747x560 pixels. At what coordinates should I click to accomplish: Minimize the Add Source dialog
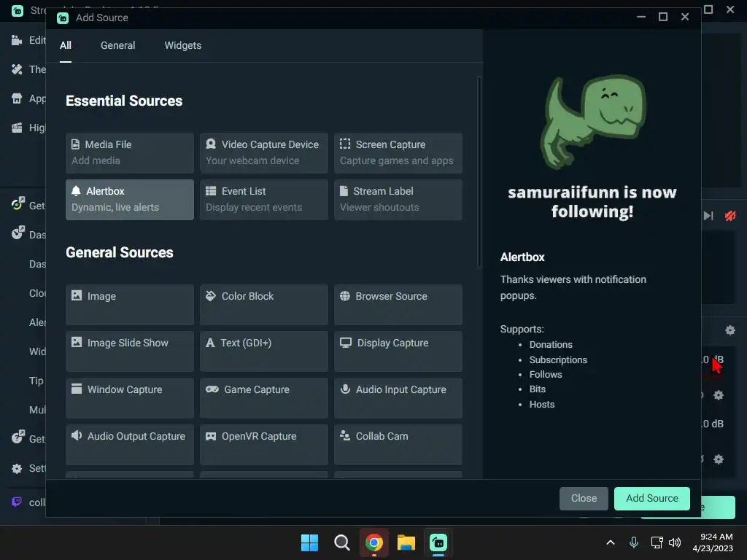(641, 17)
